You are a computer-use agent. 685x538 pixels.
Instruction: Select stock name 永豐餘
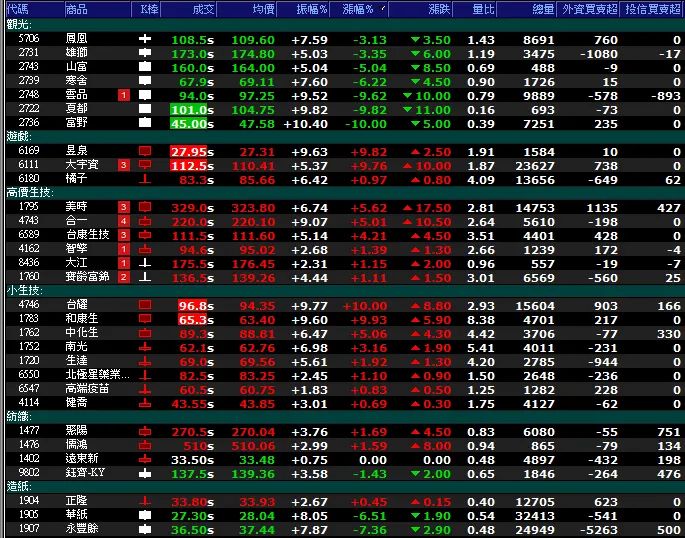click(82, 528)
